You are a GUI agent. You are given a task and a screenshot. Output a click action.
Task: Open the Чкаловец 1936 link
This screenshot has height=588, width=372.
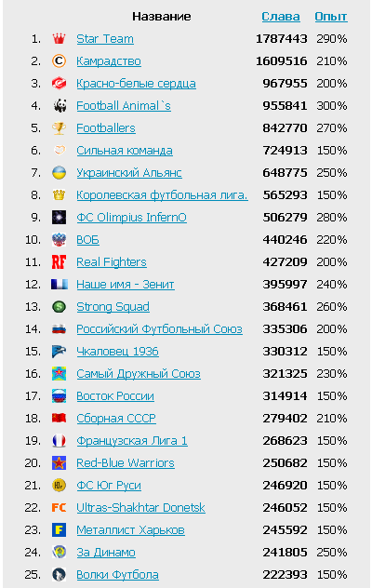tap(117, 352)
